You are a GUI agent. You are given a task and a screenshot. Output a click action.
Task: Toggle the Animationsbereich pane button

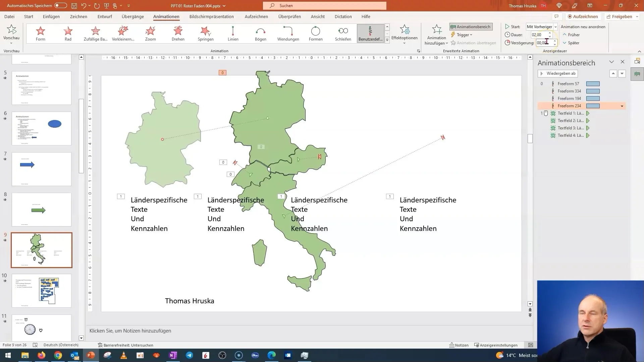tap(471, 27)
